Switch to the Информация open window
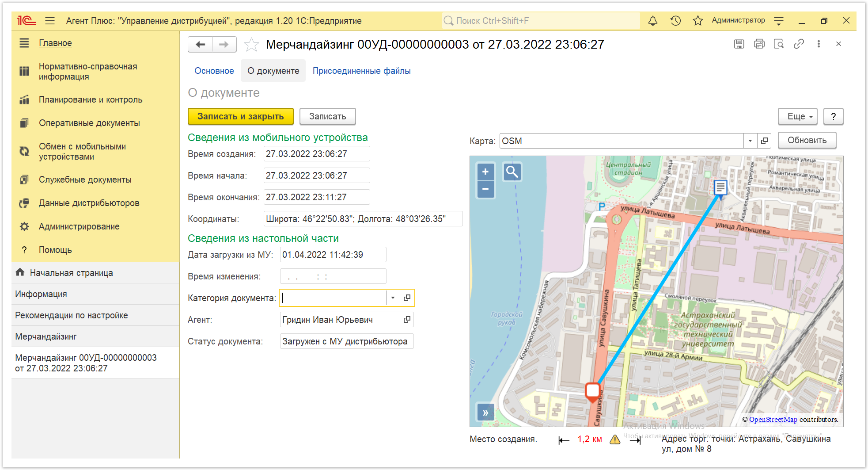The width and height of the screenshot is (868, 470). point(95,294)
